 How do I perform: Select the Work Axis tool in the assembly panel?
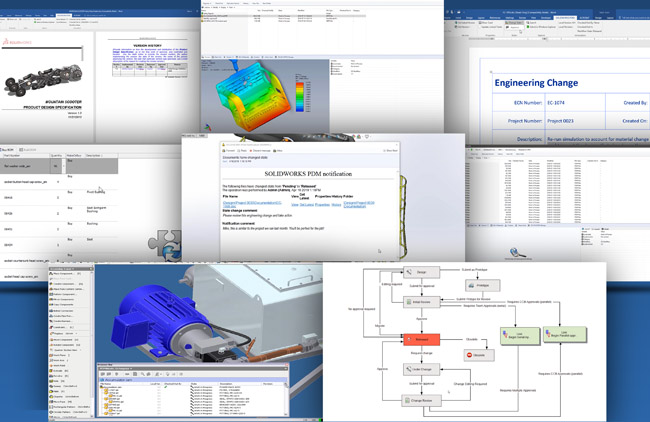coord(59,361)
